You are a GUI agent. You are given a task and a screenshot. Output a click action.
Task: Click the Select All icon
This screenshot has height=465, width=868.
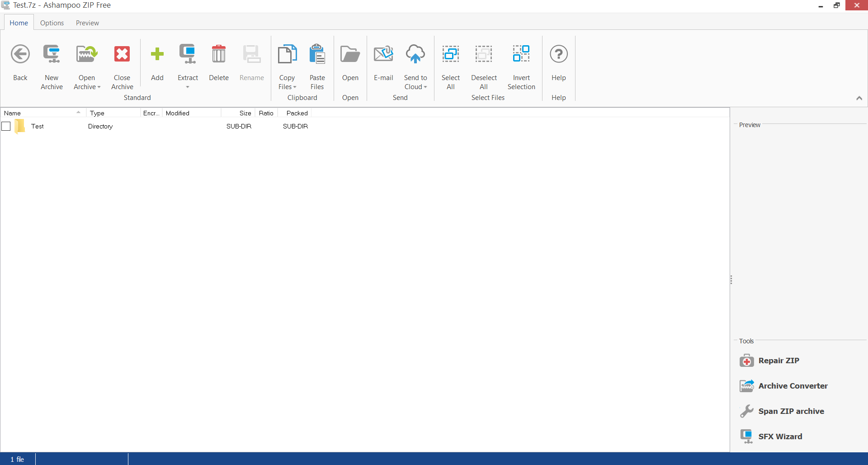pyautogui.click(x=450, y=54)
